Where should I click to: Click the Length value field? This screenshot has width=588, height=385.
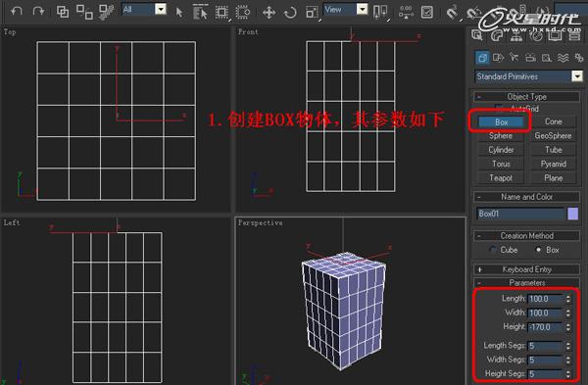[x=546, y=299]
